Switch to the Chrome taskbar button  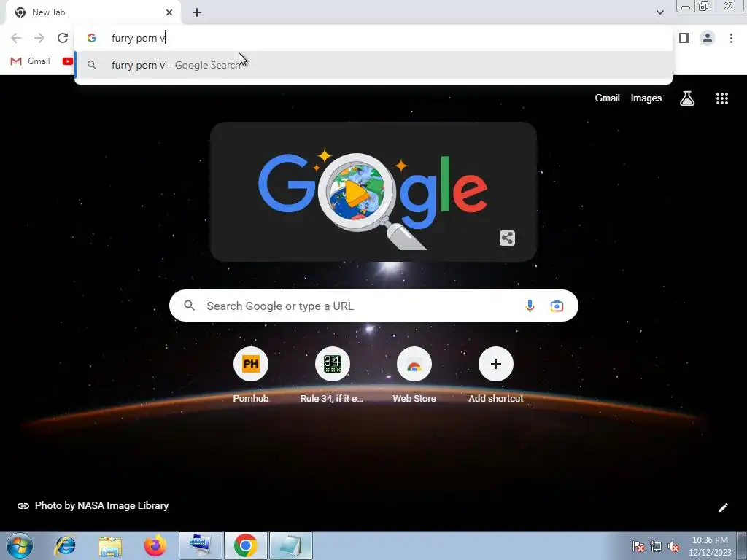[x=246, y=545]
